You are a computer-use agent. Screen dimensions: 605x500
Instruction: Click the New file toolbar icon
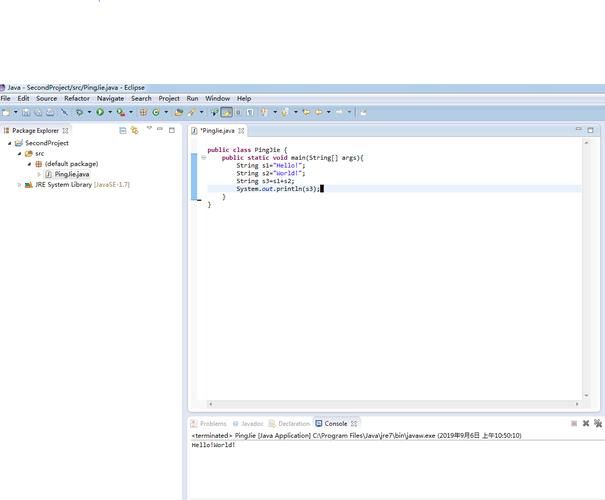[6, 112]
